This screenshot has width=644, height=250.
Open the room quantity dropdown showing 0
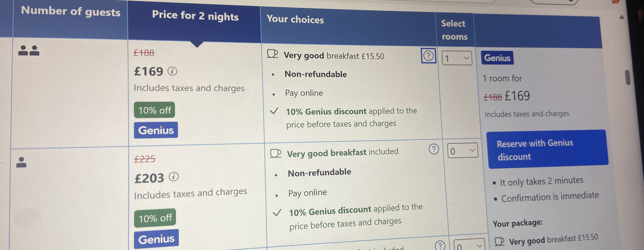[462, 150]
